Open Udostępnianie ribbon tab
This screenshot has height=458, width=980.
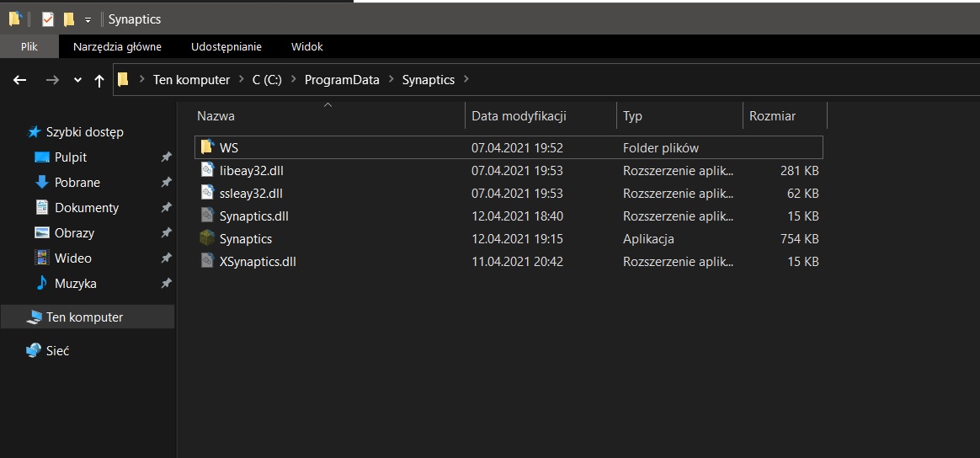(x=226, y=47)
